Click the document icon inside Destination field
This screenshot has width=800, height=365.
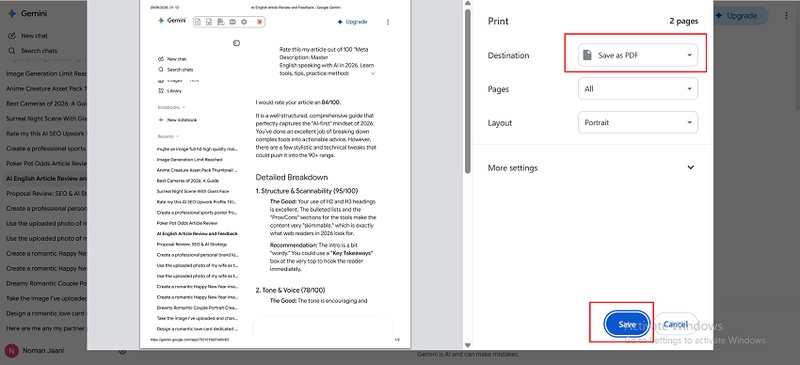coord(588,55)
